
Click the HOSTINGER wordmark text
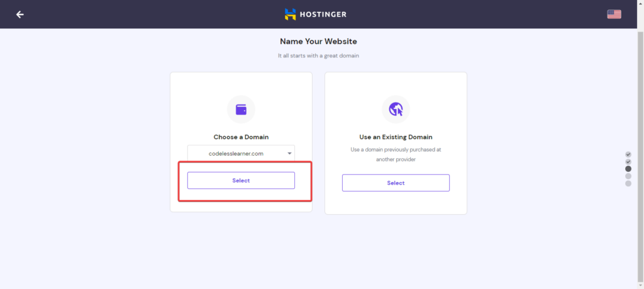(x=323, y=14)
